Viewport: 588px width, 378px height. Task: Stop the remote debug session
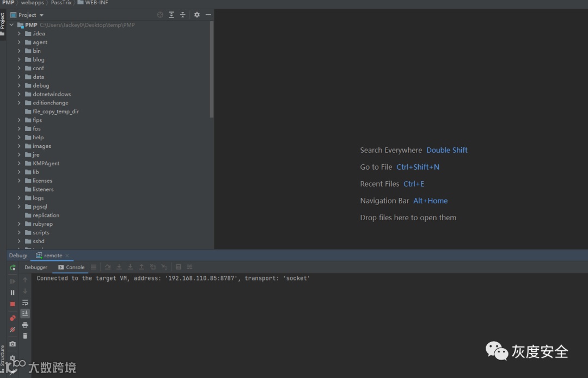(13, 304)
